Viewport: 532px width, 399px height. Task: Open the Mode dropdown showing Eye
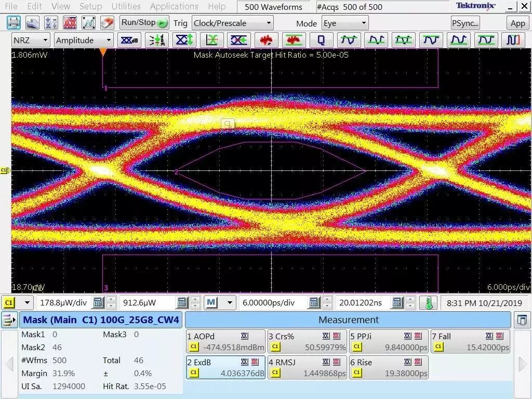(345, 23)
